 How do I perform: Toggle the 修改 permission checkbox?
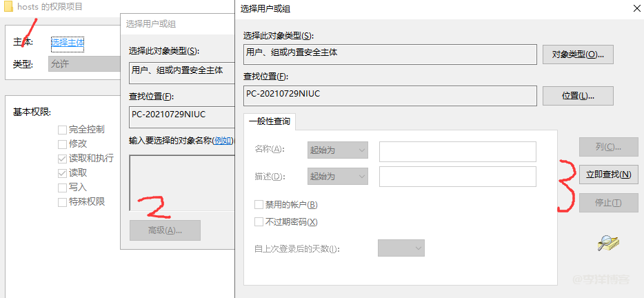63,143
